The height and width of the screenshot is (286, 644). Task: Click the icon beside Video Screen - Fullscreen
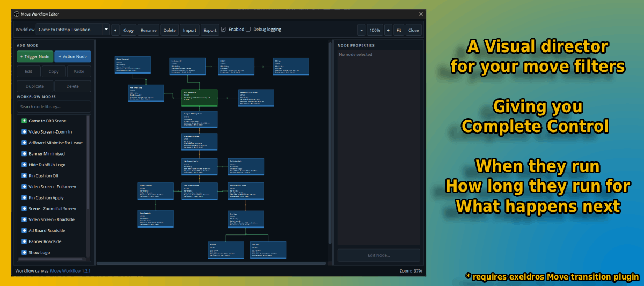(x=24, y=186)
